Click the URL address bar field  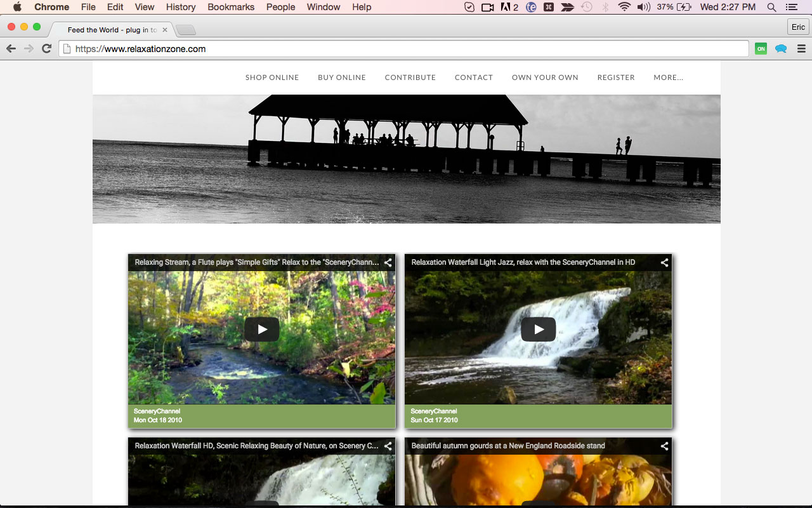[404, 49]
